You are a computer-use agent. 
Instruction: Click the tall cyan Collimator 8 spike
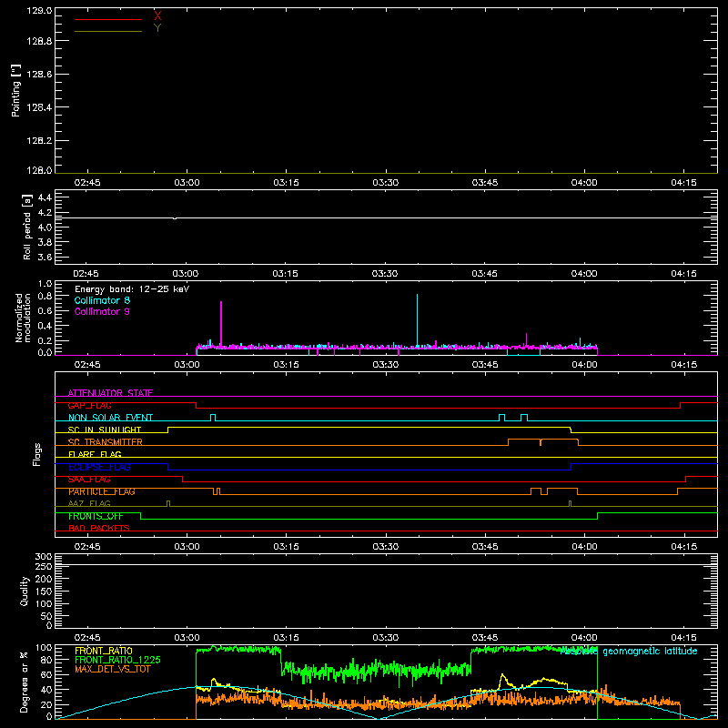point(417,320)
